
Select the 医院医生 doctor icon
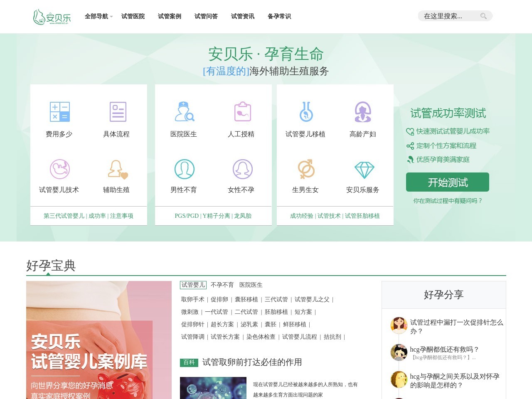(184, 112)
